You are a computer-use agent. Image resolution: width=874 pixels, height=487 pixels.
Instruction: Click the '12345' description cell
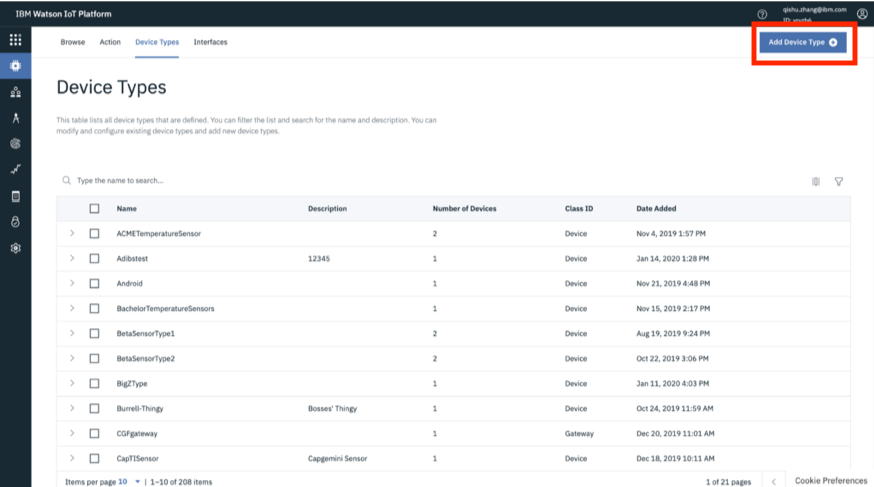319,259
